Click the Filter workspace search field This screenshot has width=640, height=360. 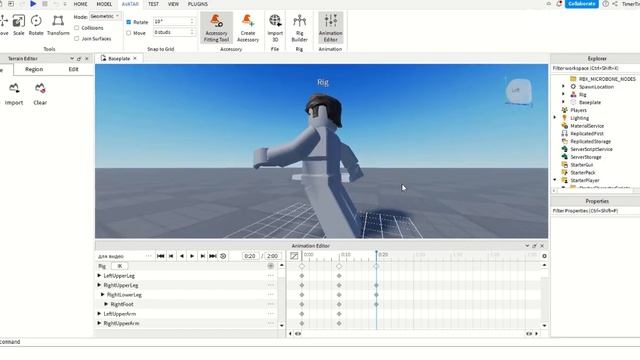click(596, 68)
